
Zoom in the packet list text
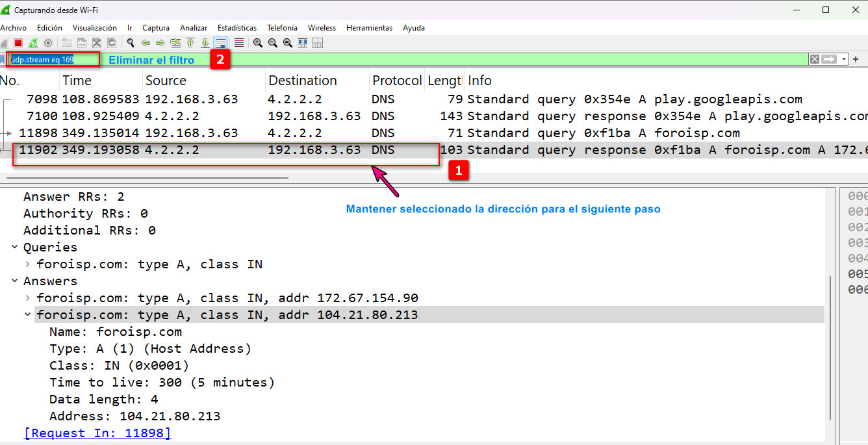coord(258,43)
